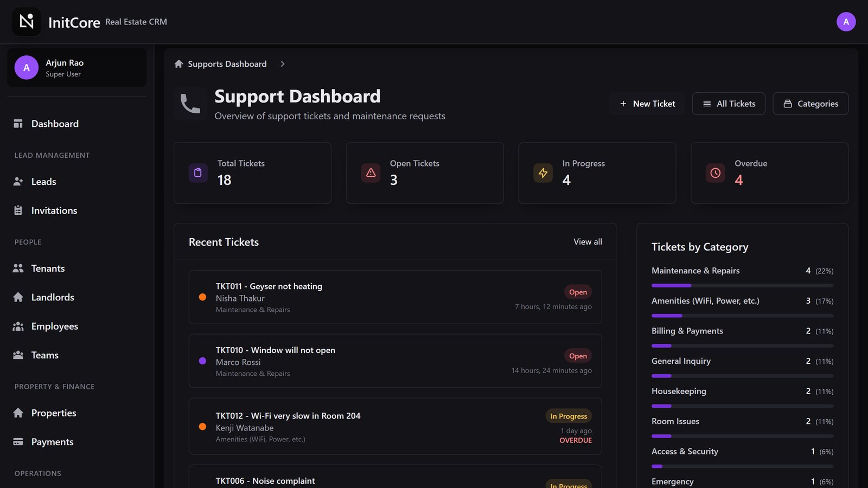Open ticket TKT011 - Geyser not heating
Screen dimensions: 868x488
[395, 297]
